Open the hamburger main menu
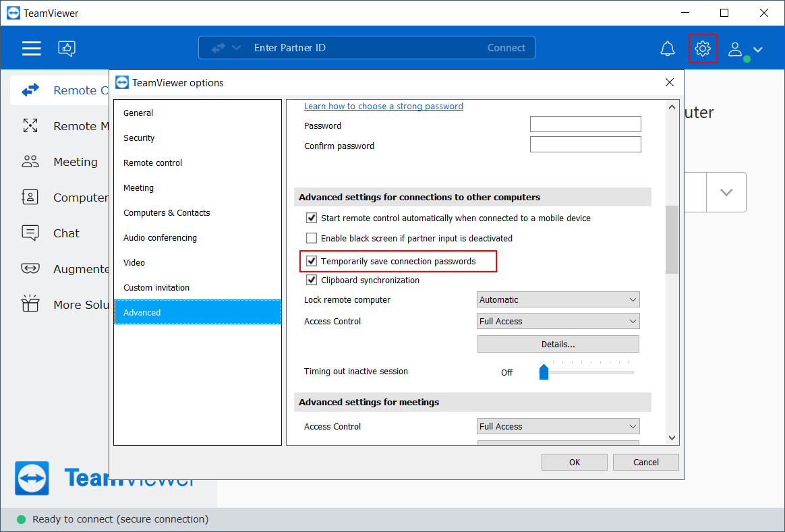The width and height of the screenshot is (785, 532). [31, 48]
